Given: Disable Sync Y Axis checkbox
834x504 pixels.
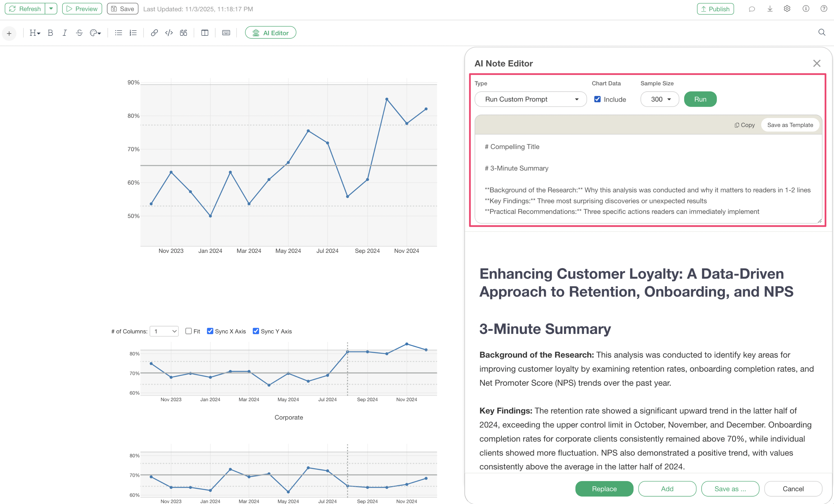Looking at the screenshot, I should tap(256, 331).
